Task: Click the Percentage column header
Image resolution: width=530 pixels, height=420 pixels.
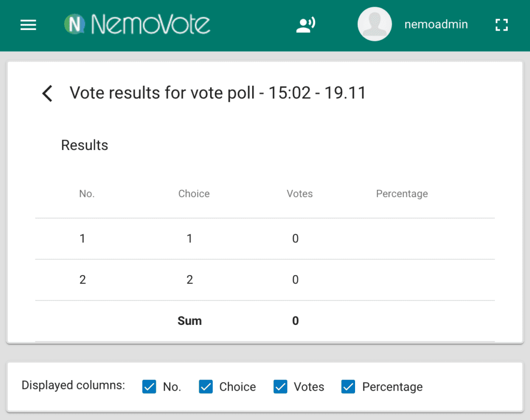Action: tap(402, 193)
